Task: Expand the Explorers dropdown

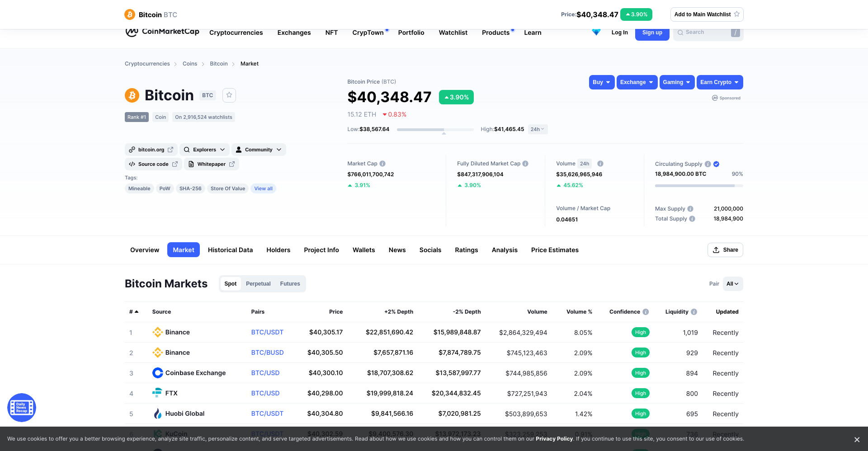Action: point(204,150)
